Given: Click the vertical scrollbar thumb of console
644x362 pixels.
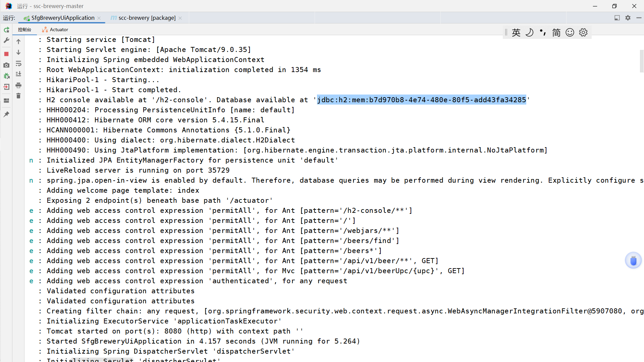Looking at the screenshot, I should point(641,61).
